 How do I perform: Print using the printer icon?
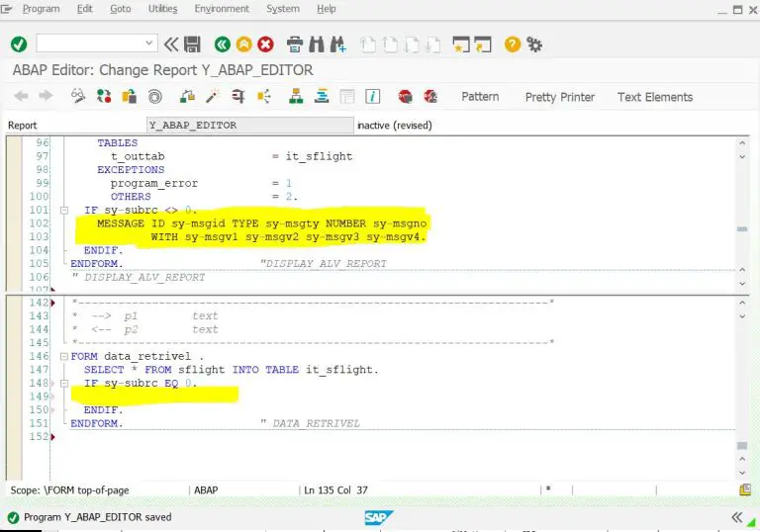click(295, 44)
